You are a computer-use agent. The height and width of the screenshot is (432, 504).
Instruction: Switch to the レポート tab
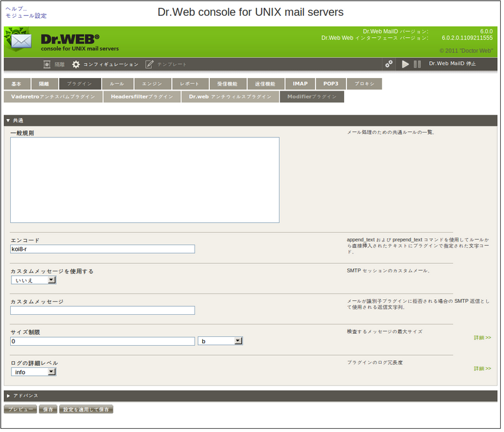[x=190, y=84]
